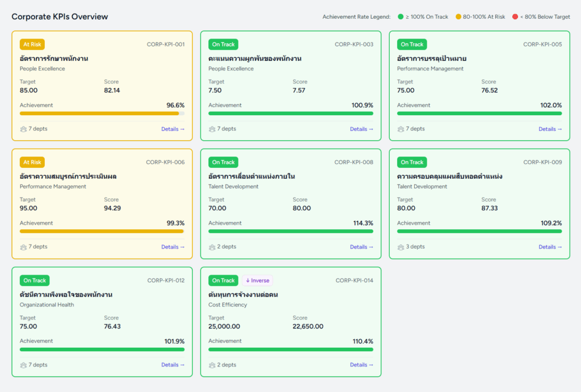
Task: Click the achievement progress bar for CORP-KPI-001
Action: pos(102,113)
